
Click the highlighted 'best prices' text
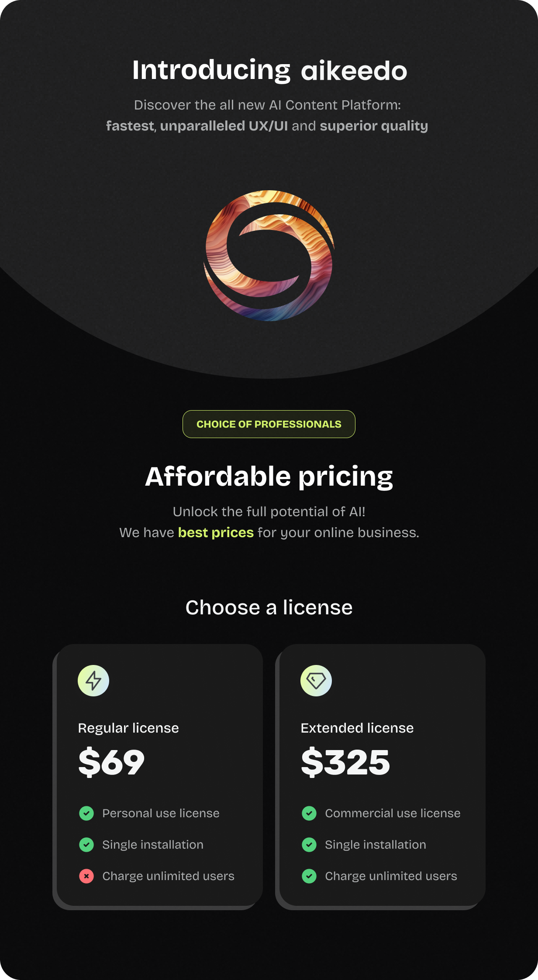click(x=216, y=533)
